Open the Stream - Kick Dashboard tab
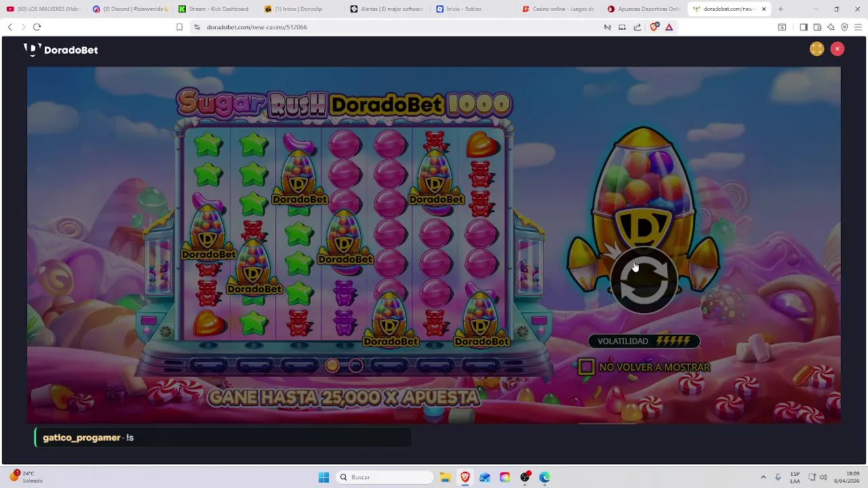The width and height of the screenshot is (868, 488). 216,9
